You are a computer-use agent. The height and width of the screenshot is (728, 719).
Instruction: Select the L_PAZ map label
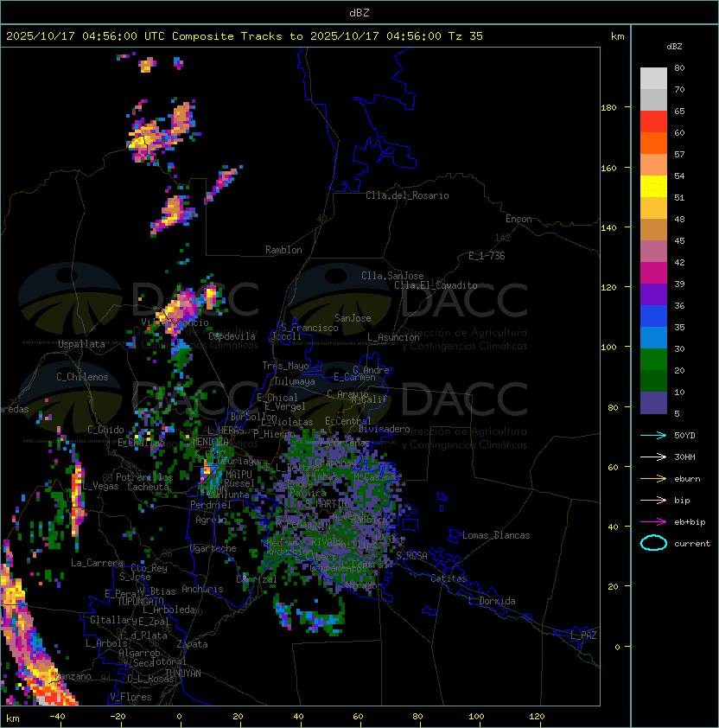[583, 635]
